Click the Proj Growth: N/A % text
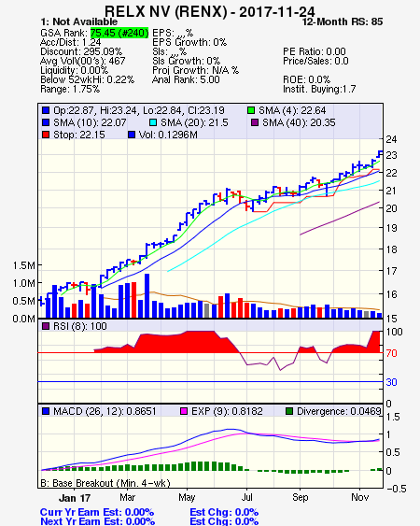420x526 pixels. [x=195, y=70]
